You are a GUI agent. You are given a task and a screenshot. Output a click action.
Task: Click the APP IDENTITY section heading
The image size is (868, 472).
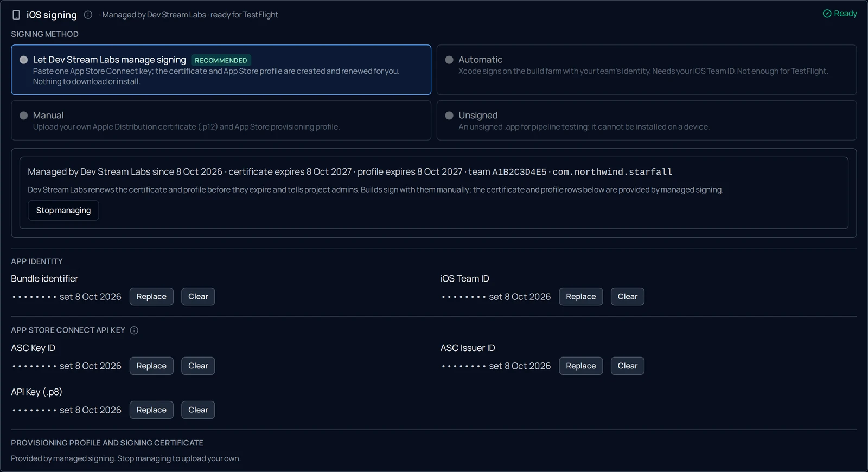(x=37, y=261)
